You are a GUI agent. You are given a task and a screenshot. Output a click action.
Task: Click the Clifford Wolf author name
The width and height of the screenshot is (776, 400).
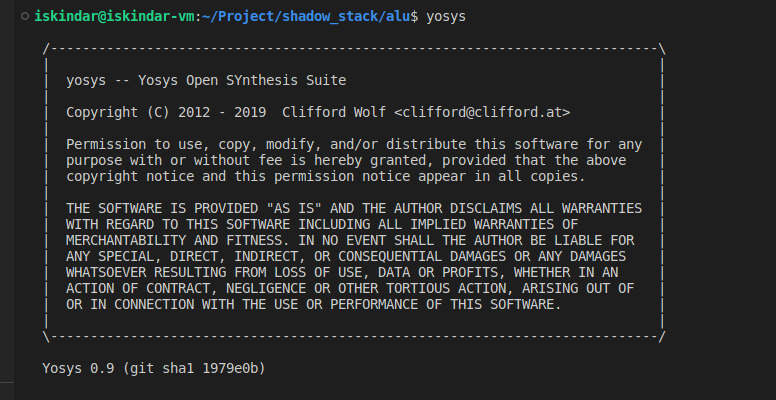click(334, 112)
